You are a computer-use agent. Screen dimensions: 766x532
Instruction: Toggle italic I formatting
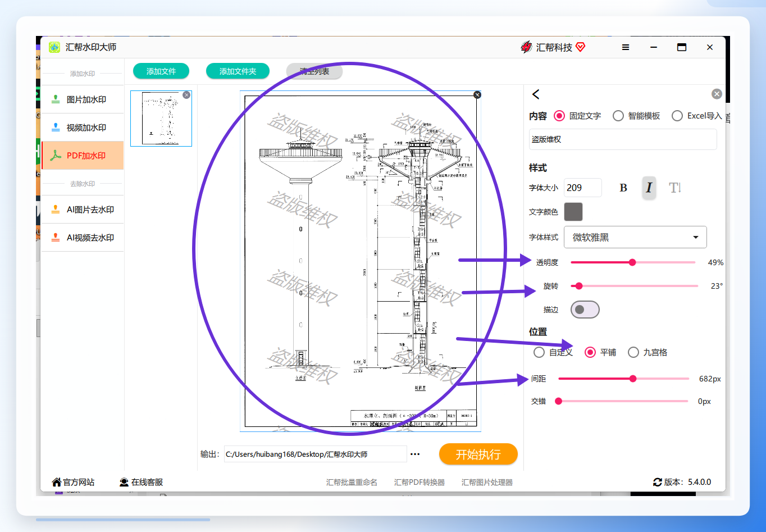[x=649, y=188]
